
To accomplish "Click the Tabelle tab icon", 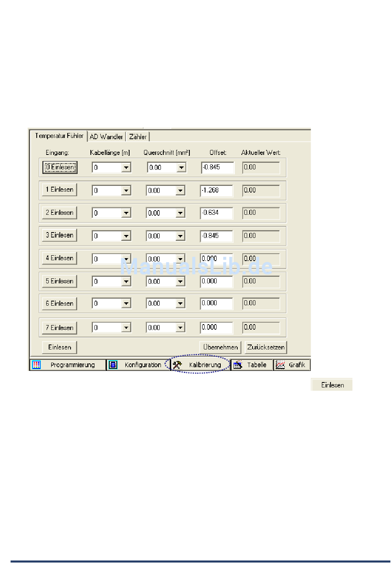I will pyautogui.click(x=238, y=365).
